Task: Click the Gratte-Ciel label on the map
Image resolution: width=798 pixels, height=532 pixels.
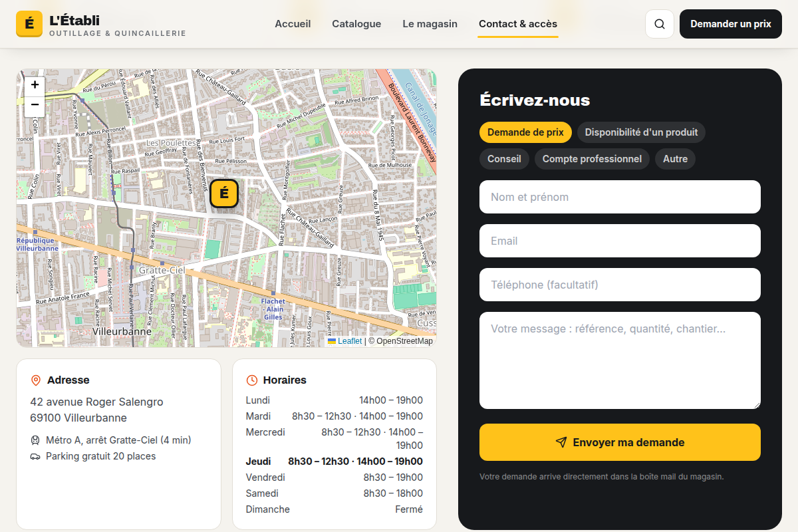Action: [162, 270]
